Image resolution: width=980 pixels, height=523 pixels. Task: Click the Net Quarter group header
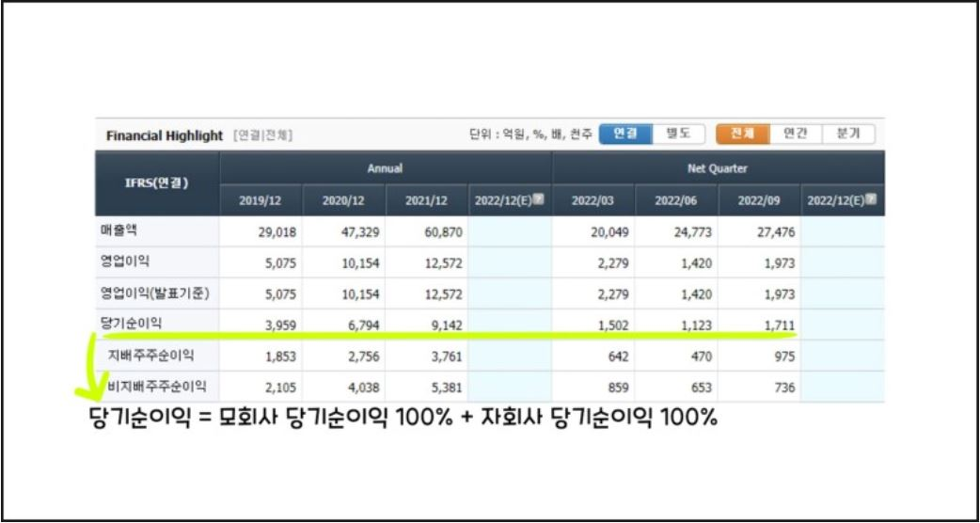pyautogui.click(x=719, y=168)
